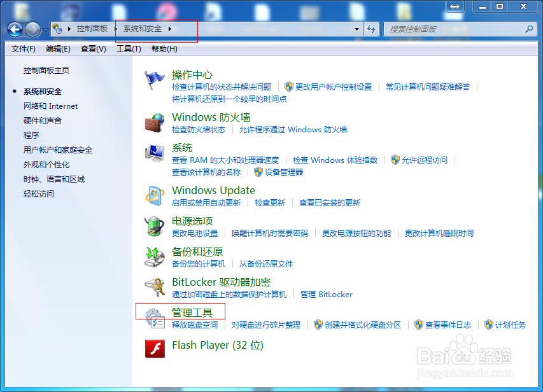Viewport: 543px width, 392px height.
Task: Click 启用或禁用自动更新 link
Action: (206, 202)
